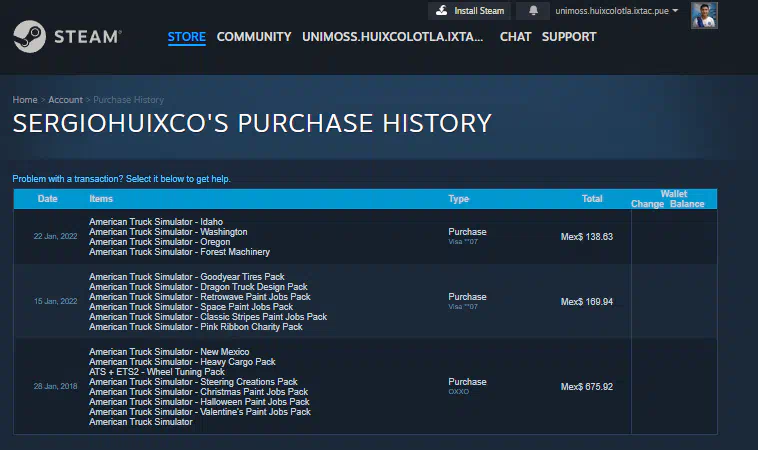Open the STORE menu
758x450 pixels.
(187, 37)
